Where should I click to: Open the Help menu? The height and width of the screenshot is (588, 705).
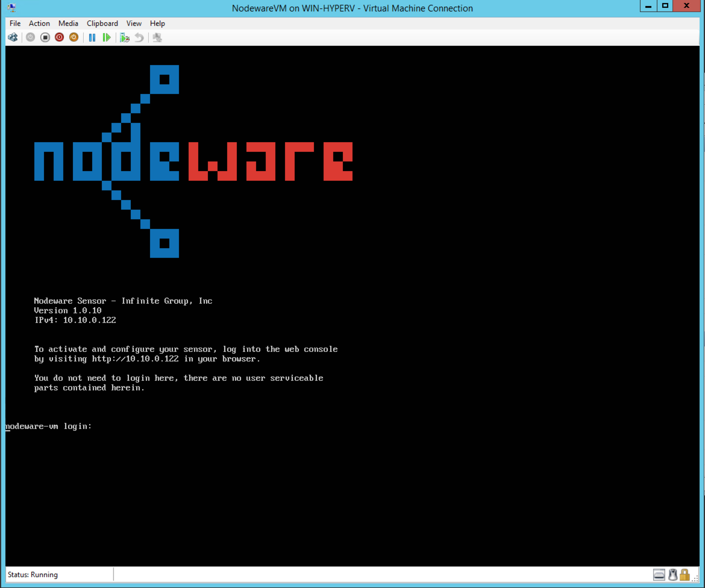pos(158,23)
